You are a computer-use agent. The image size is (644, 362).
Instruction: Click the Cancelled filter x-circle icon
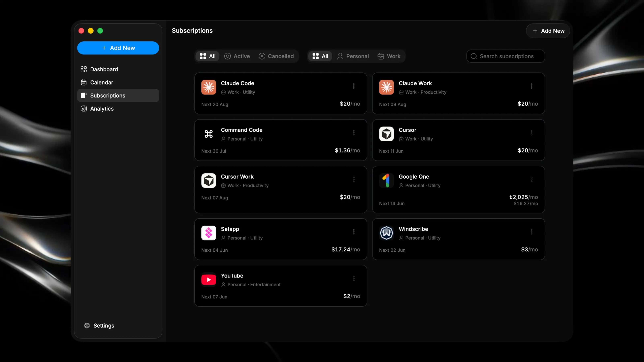pyautogui.click(x=262, y=56)
